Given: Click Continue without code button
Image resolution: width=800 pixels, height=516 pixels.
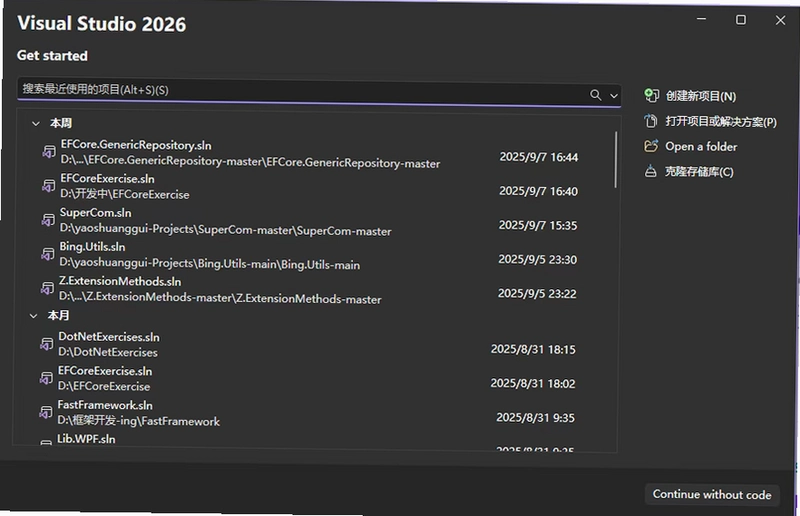Looking at the screenshot, I should [712, 495].
